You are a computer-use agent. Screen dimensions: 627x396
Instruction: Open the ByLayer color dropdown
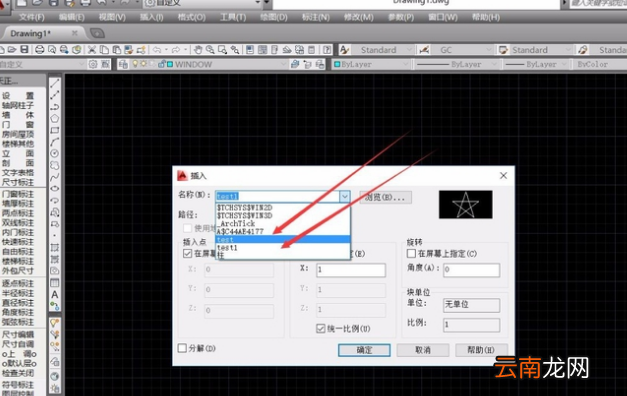(405, 64)
